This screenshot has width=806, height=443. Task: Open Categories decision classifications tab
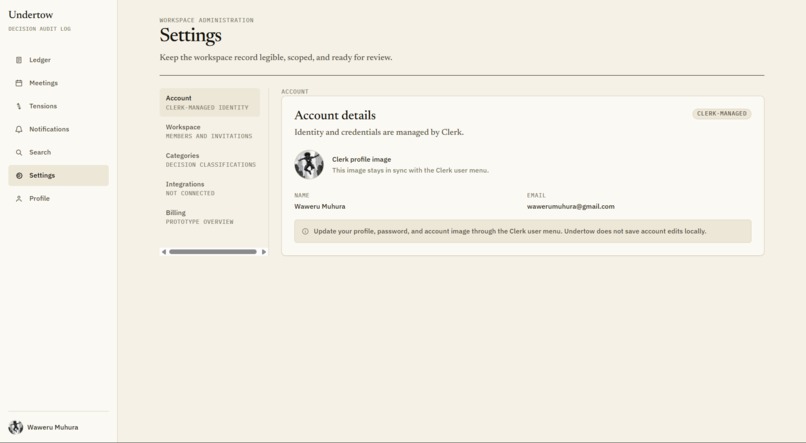[210, 160]
